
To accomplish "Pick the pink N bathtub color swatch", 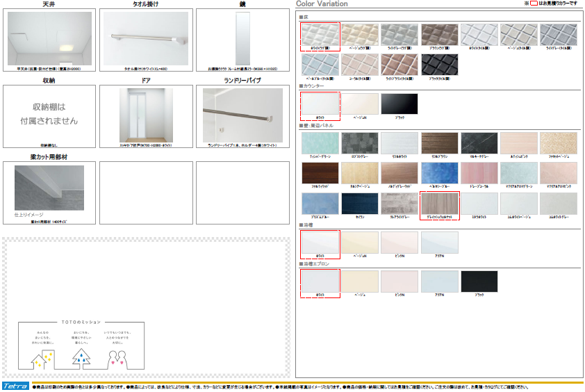I will tap(399, 243).
